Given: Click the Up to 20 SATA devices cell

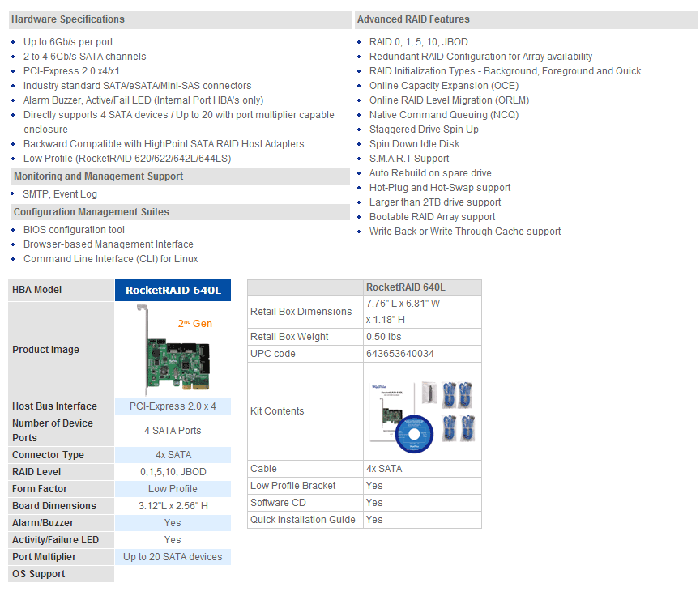Looking at the screenshot, I should tap(173, 557).
